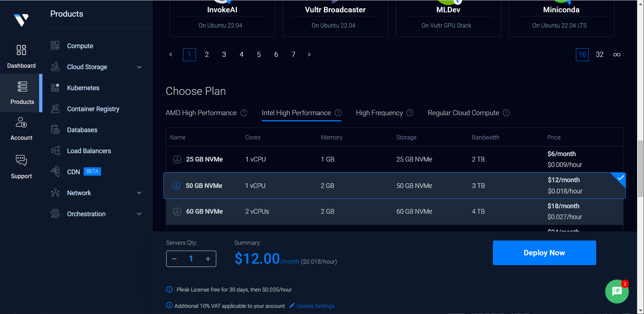This screenshot has width=644, height=314.
Task: Choose the MLDev app card
Action: pos(448,18)
